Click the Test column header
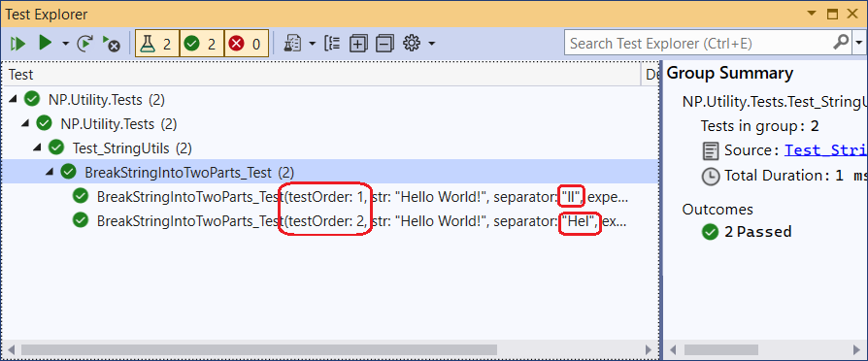 [320, 74]
